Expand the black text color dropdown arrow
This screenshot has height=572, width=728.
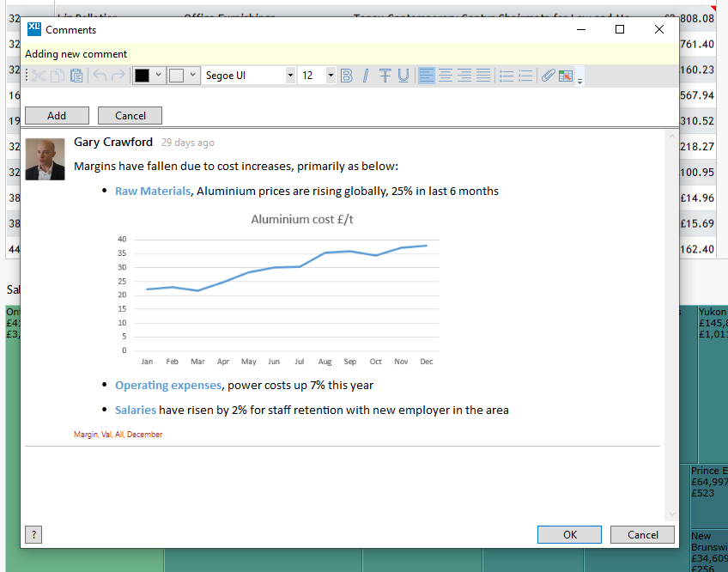point(158,76)
